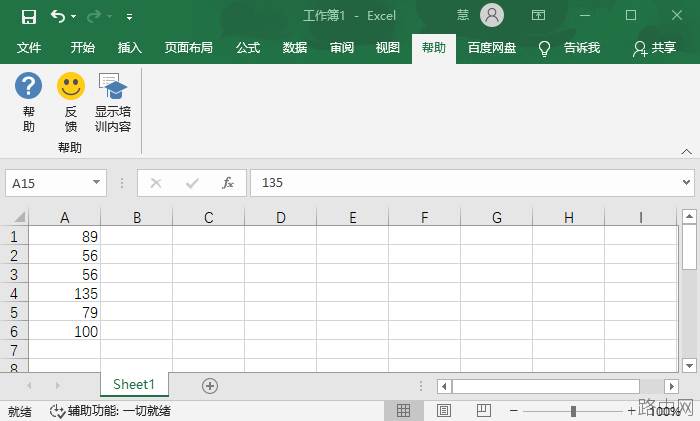The height and width of the screenshot is (421, 700).
Task: Open the Undo history dropdown arrow
Action: pos(74,17)
